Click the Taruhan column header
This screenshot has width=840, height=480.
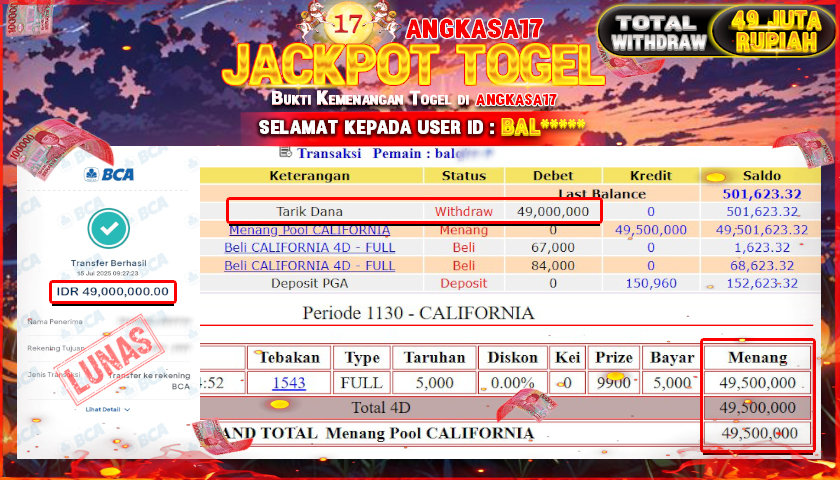pyautogui.click(x=434, y=357)
